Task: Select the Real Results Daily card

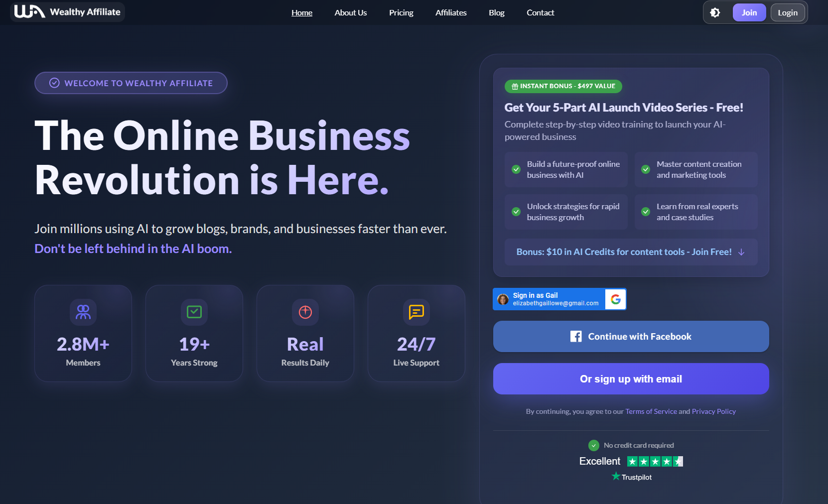Action: [x=305, y=333]
